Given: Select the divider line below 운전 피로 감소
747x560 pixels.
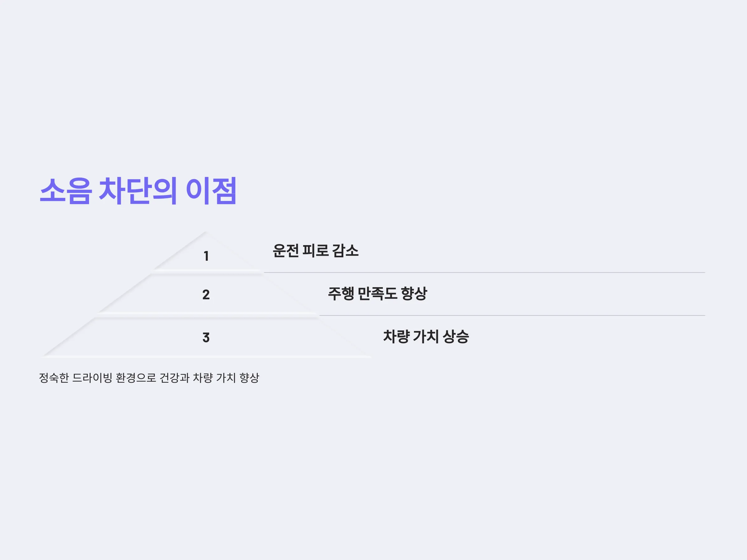Looking at the screenshot, I should click(484, 273).
